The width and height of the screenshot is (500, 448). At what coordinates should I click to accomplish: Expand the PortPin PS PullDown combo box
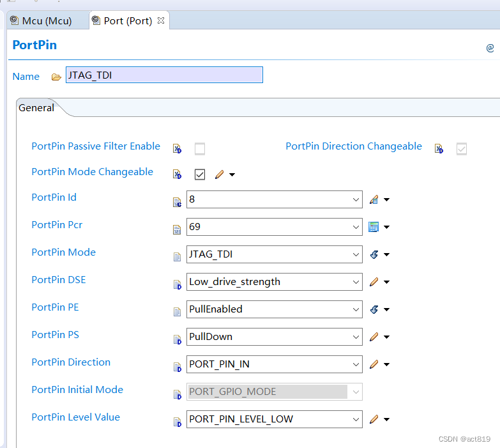356,337
